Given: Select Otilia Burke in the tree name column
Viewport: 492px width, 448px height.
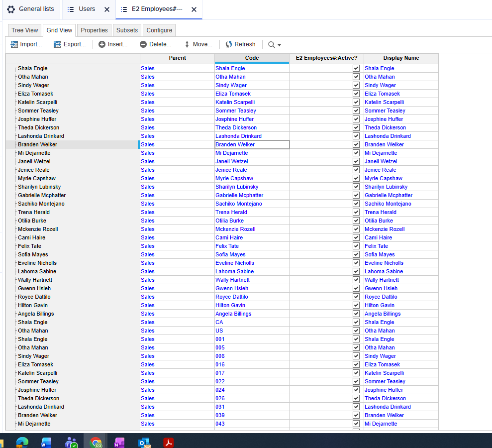Looking at the screenshot, I should [32, 221].
